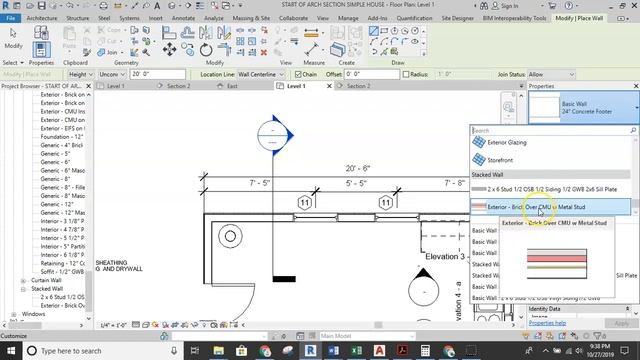Viewport: 640px width, 360px height.
Task: Open the Annotate ribbon tab
Action: (183, 18)
